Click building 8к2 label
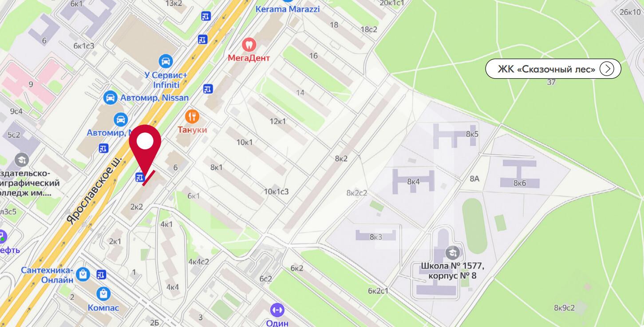644x327 pixels. (x=341, y=159)
